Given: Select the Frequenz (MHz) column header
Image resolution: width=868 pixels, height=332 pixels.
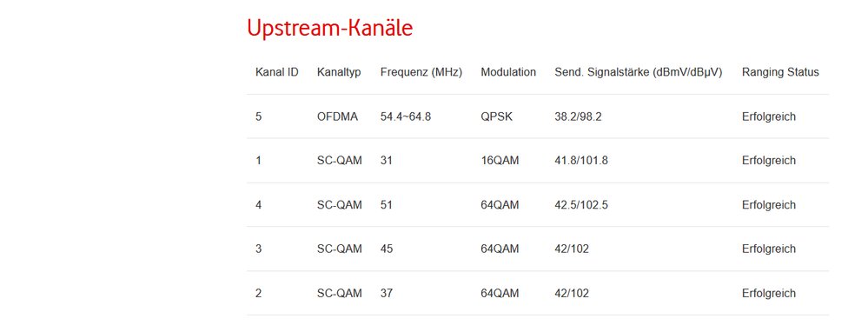Looking at the screenshot, I should point(421,72).
